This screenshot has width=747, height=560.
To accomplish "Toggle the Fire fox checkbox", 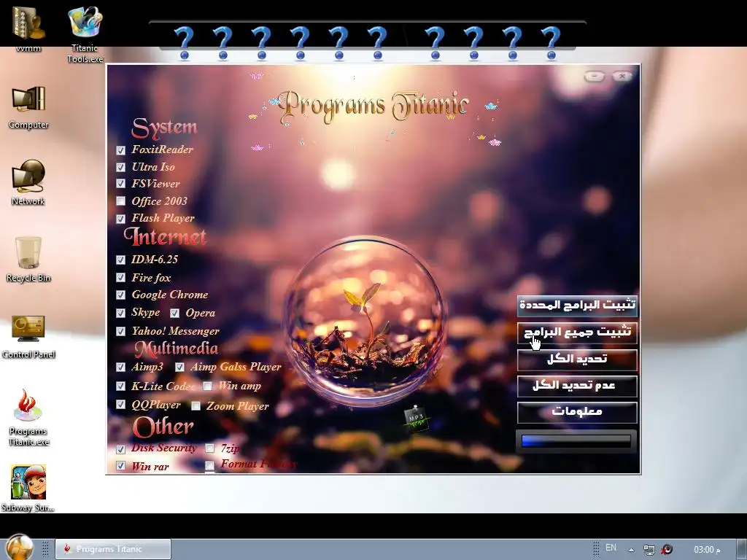I will coord(120,278).
